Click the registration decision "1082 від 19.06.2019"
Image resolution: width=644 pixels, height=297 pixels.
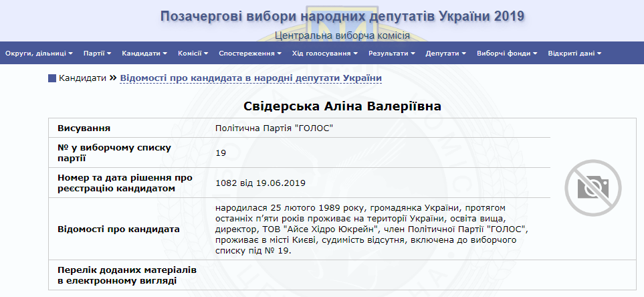tap(261, 182)
